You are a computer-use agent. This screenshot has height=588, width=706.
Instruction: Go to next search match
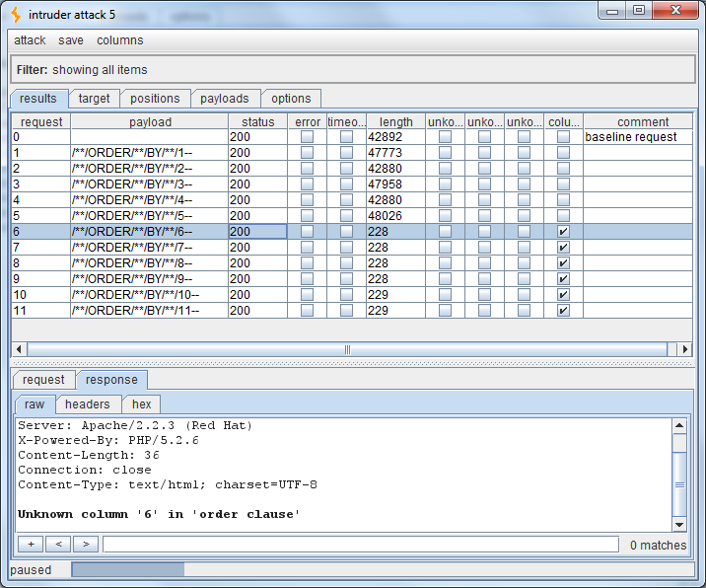click(x=86, y=545)
